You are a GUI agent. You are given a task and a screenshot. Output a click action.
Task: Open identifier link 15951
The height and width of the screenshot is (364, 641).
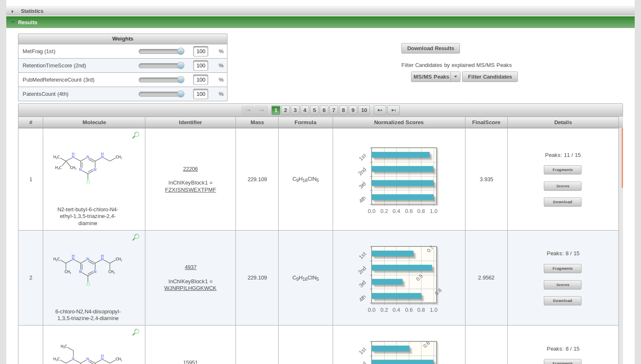[190, 362]
